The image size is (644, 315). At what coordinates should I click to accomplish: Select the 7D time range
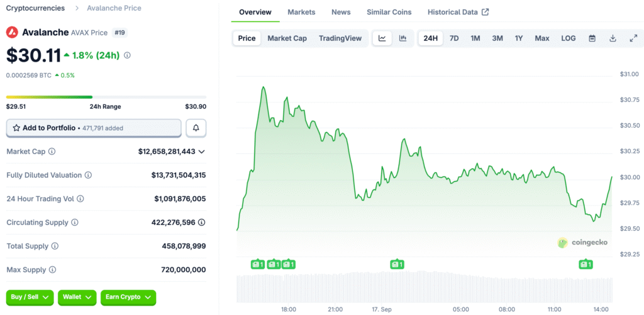(x=454, y=38)
